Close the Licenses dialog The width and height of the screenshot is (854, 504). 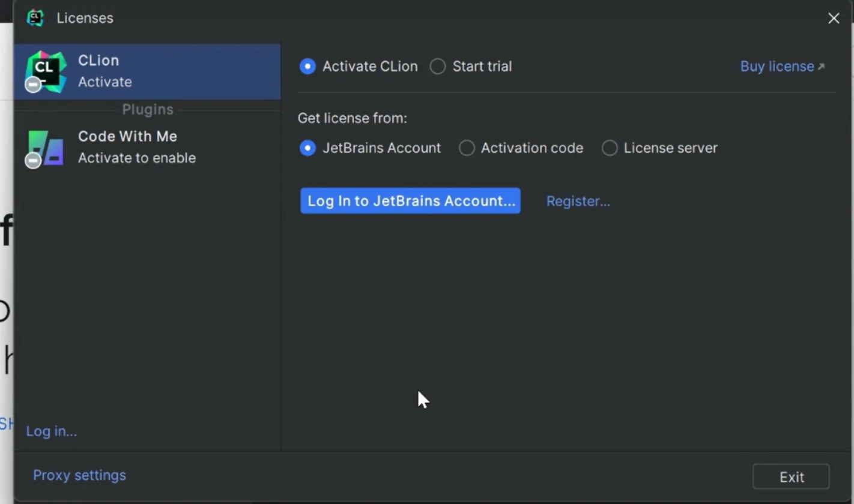pyautogui.click(x=834, y=19)
